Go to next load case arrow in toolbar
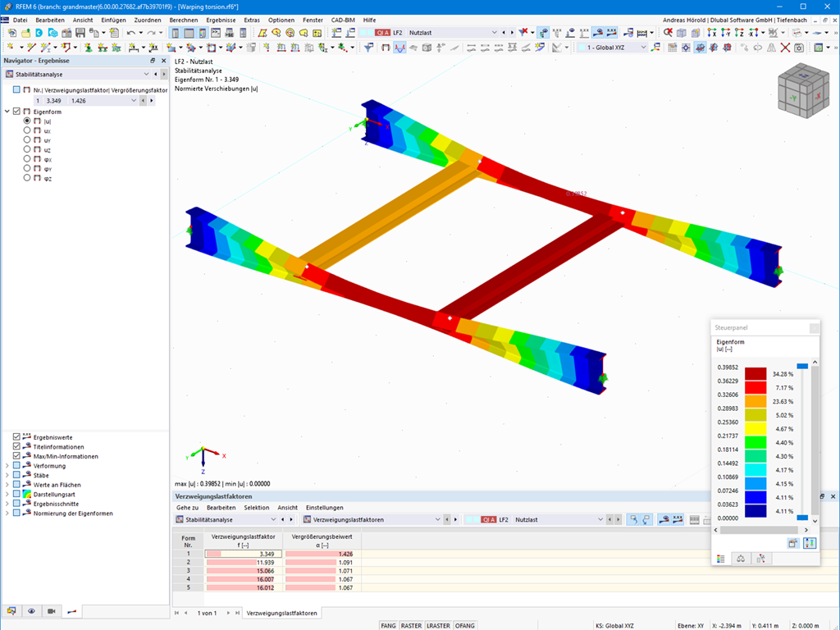 tap(512, 33)
